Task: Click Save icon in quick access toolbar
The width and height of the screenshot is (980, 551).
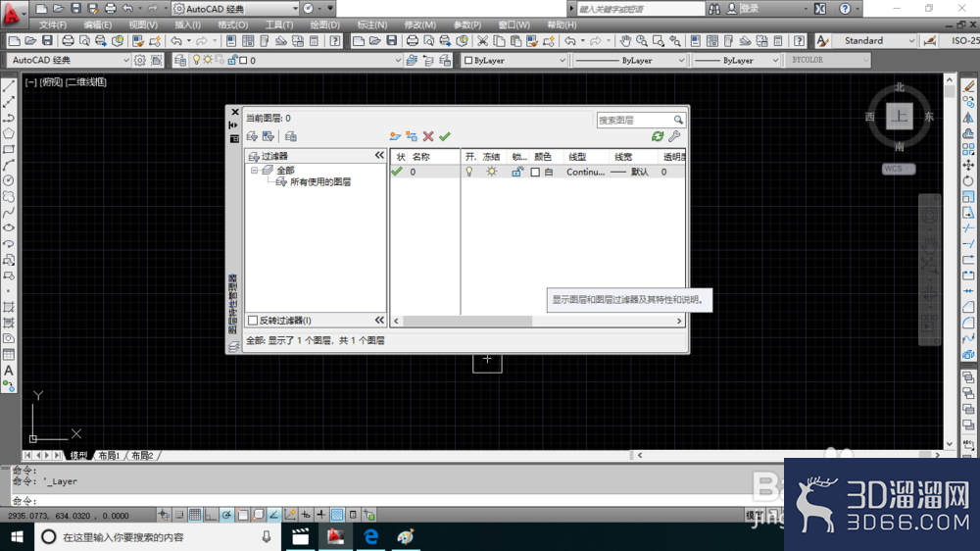Action: coord(75,9)
